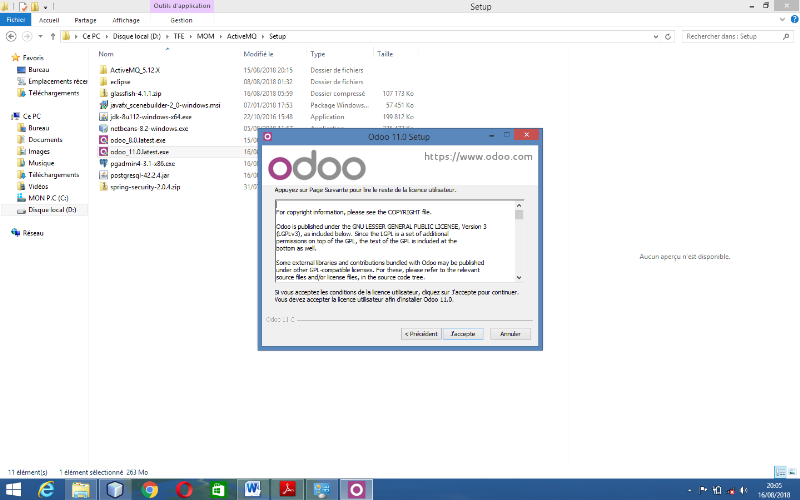Open the Affichage ribbon tab
This screenshot has width=800, height=500.
tap(126, 20)
